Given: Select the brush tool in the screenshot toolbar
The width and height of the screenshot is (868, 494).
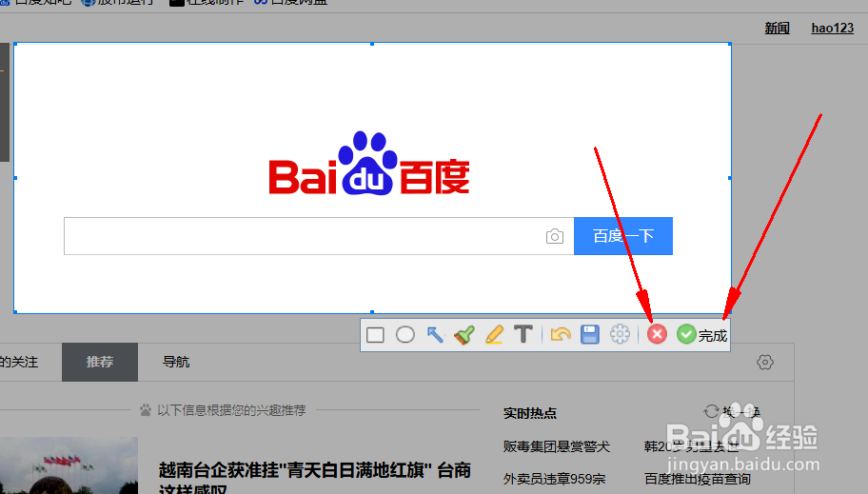Looking at the screenshot, I should click(464, 334).
